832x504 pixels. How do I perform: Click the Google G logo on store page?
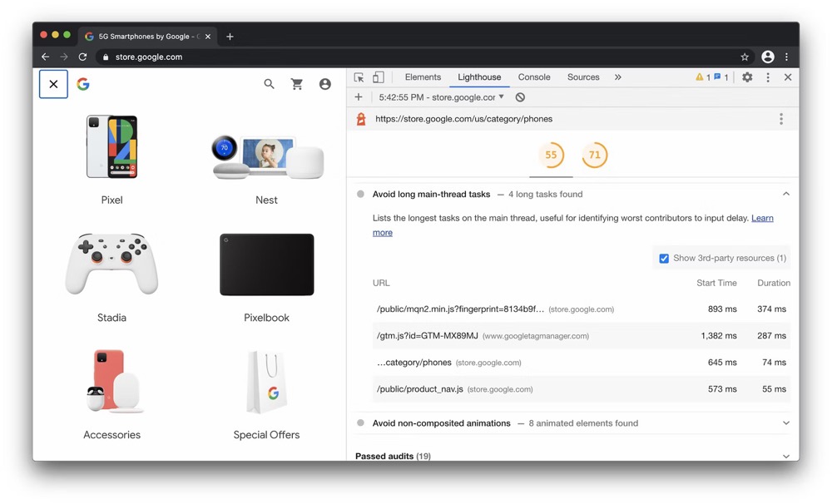[x=82, y=84]
